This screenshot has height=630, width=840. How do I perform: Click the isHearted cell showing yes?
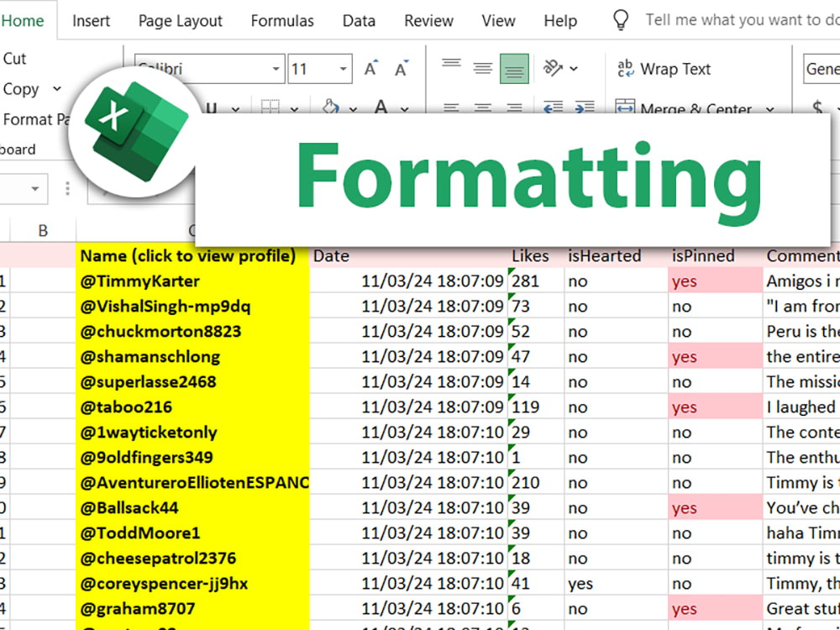tap(616, 584)
